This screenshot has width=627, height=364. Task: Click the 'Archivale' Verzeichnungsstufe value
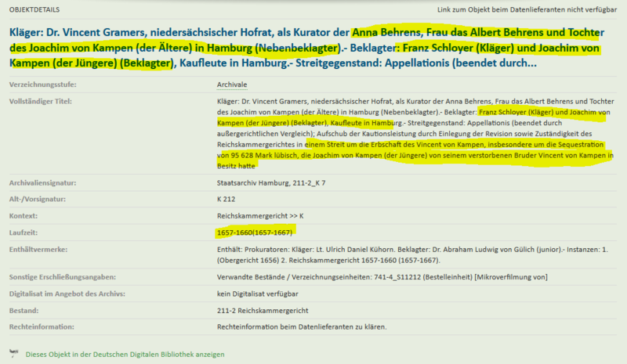[232, 84]
